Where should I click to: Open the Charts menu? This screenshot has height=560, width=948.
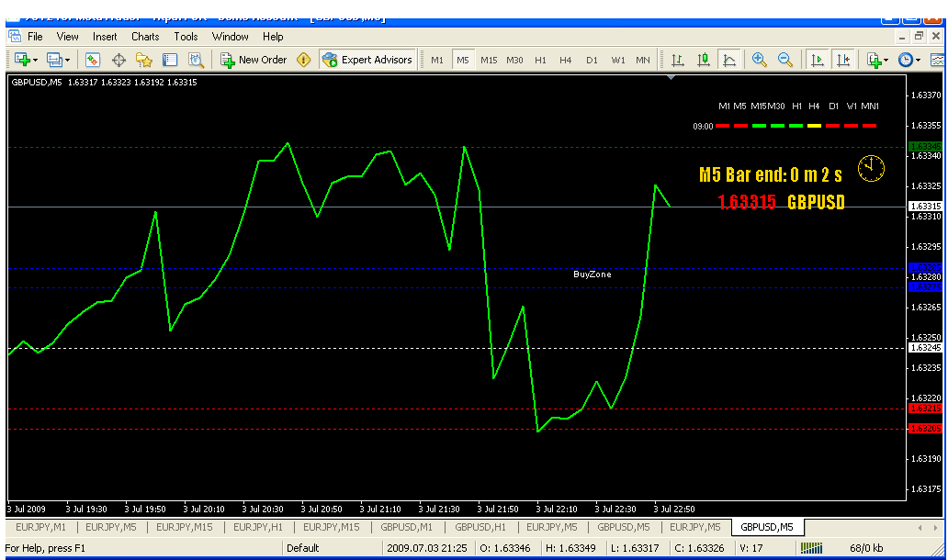(145, 37)
